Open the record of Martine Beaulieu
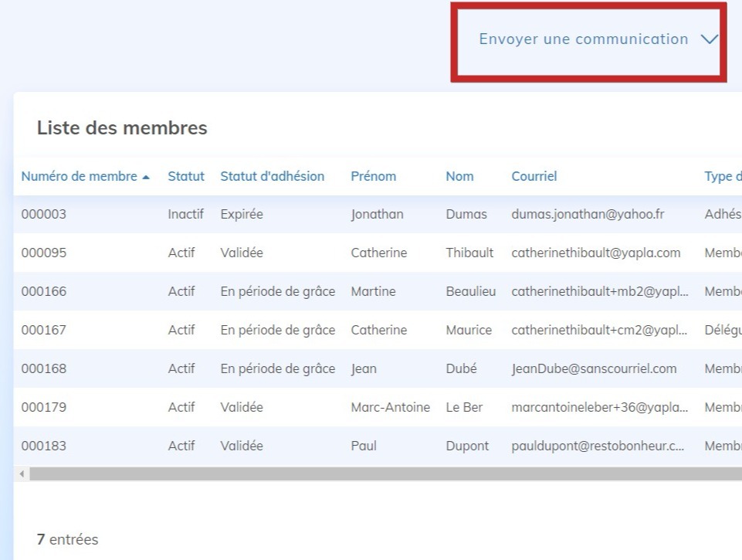This screenshot has width=742, height=560. tap(309, 291)
